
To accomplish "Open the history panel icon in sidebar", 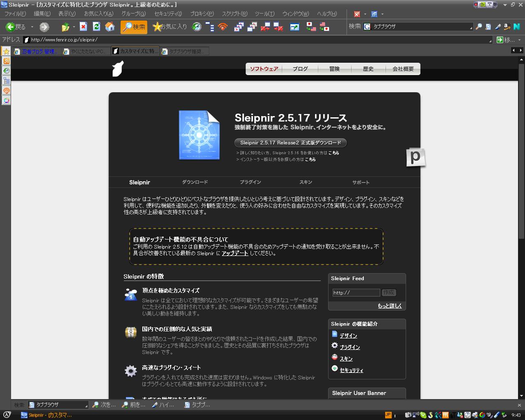I will (6, 71).
